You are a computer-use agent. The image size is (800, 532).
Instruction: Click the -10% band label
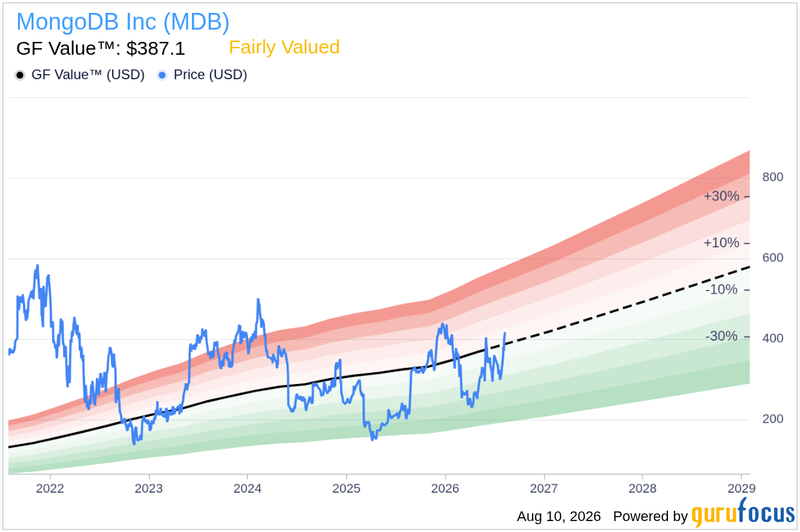721,290
